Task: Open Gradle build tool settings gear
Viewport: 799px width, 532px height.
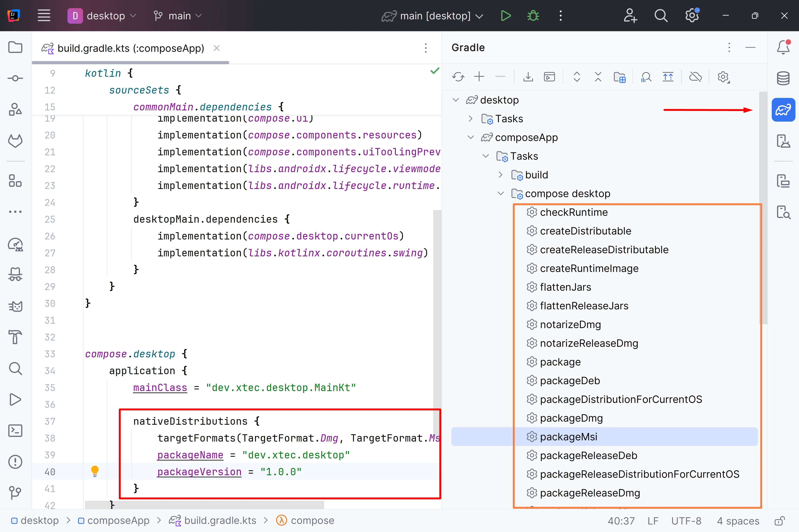Action: click(x=723, y=77)
